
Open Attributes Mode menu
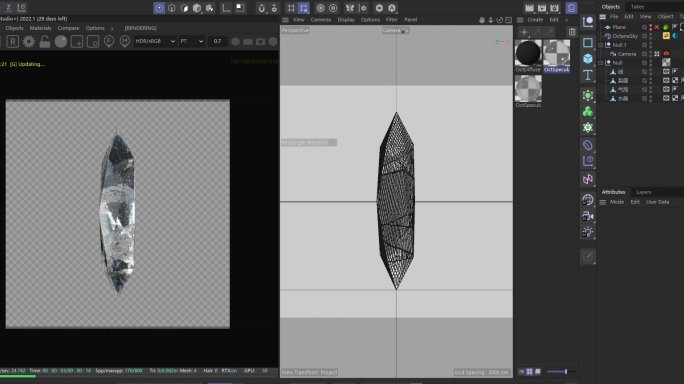pos(617,202)
